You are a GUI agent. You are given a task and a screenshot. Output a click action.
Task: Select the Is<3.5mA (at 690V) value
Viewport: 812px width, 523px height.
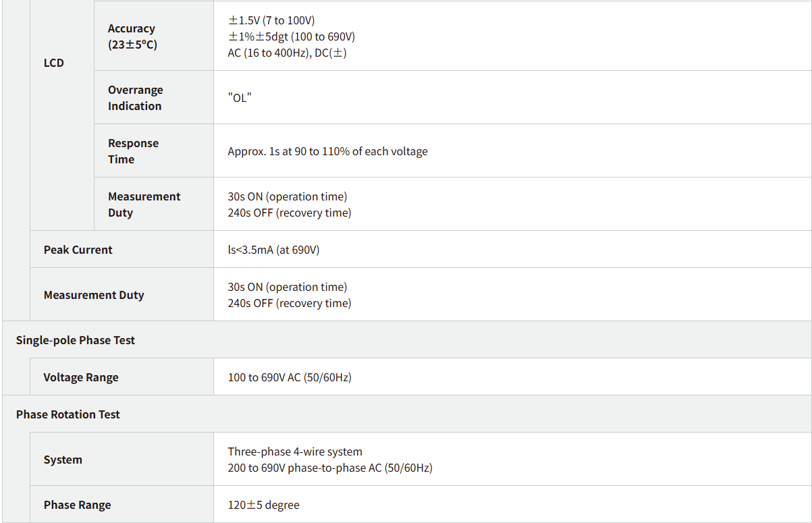(x=273, y=250)
